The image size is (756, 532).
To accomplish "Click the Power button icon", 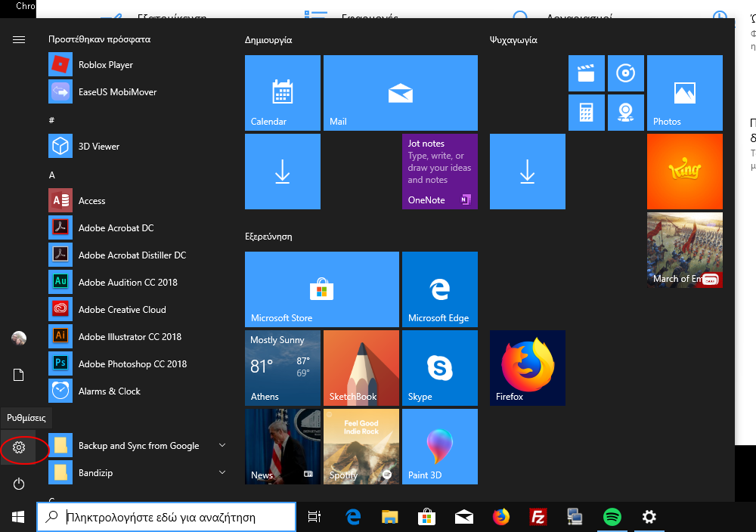I will click(x=19, y=484).
